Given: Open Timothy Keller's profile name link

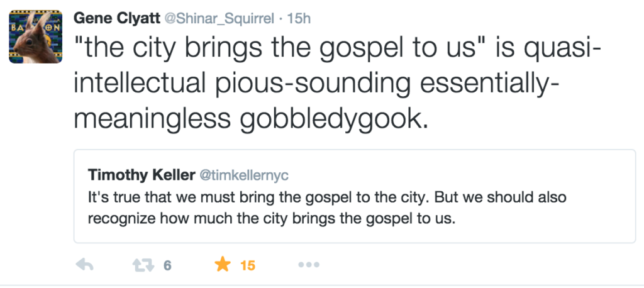Looking at the screenshot, I should coord(142,175).
